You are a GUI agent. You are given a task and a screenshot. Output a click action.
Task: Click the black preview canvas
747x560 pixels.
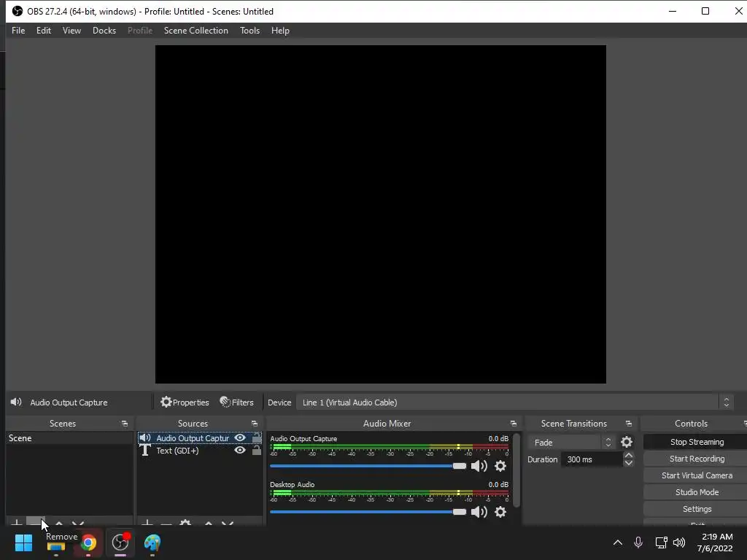(x=381, y=214)
